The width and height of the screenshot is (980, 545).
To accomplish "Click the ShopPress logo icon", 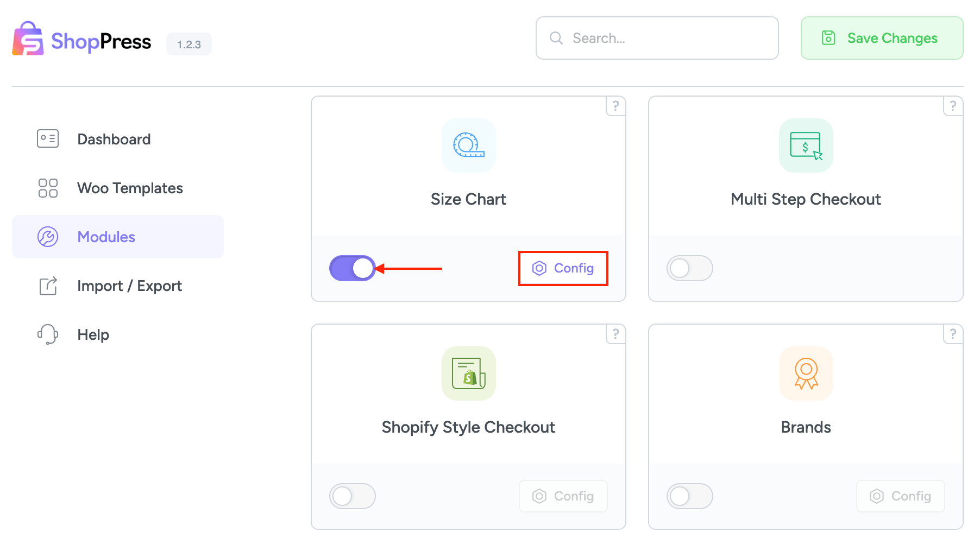I will click(x=28, y=38).
